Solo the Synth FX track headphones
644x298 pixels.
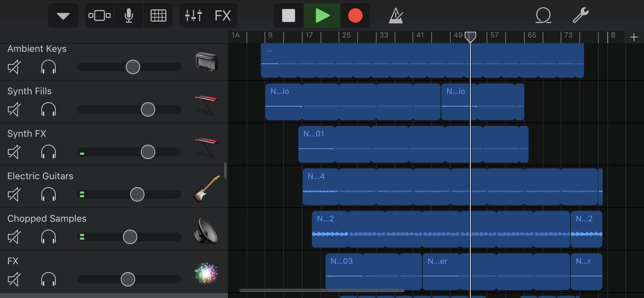[x=49, y=152]
